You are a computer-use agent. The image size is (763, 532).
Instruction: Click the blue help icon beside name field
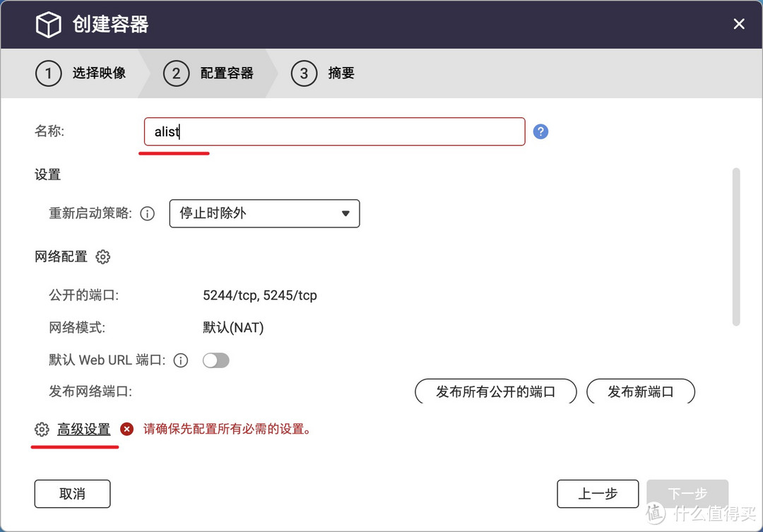(x=540, y=131)
